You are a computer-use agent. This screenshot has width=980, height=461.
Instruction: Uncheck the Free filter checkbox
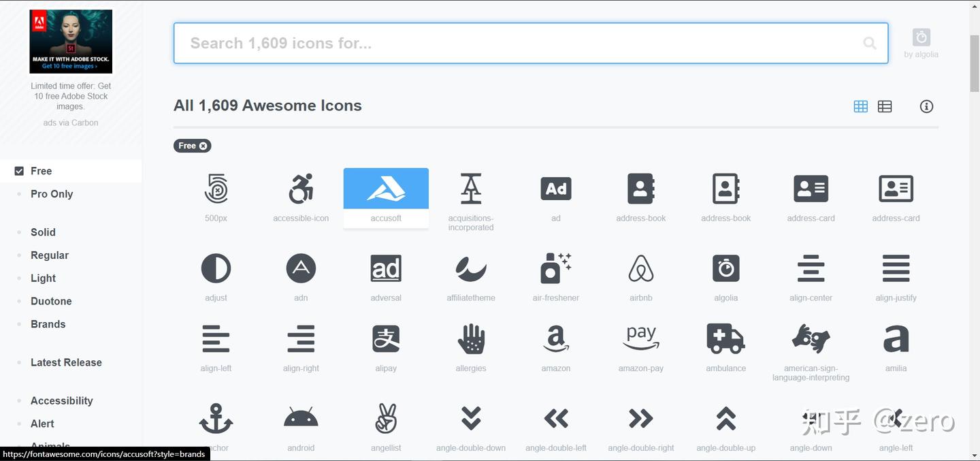point(19,171)
